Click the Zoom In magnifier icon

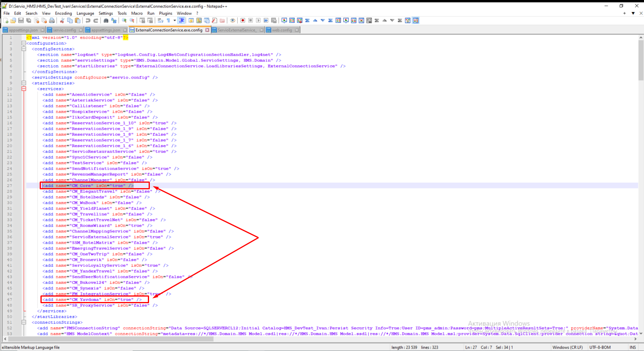point(124,21)
